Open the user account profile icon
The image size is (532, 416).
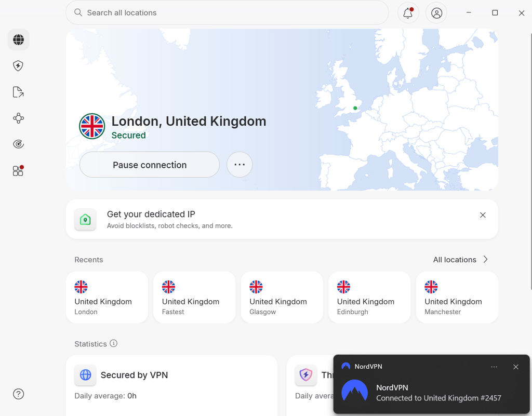[x=436, y=13]
